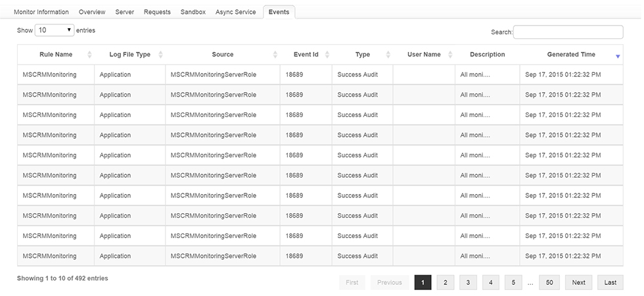
Task: Select the Server tab
Action: (125, 12)
